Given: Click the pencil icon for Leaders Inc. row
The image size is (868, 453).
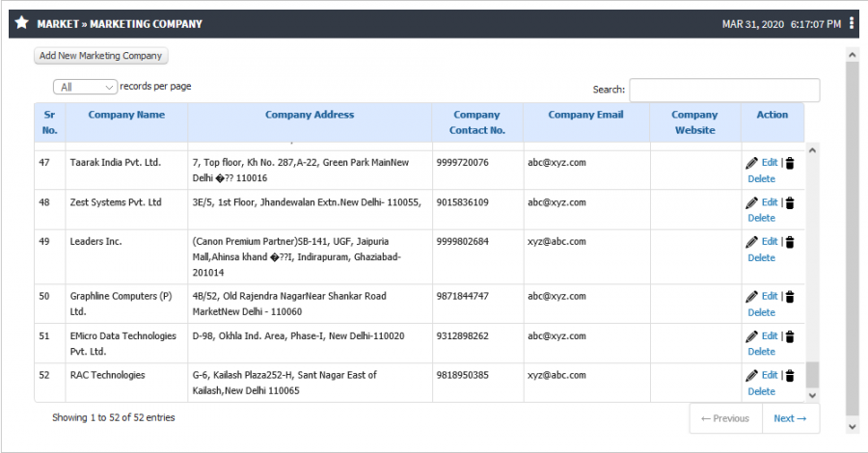Looking at the screenshot, I should [751, 242].
